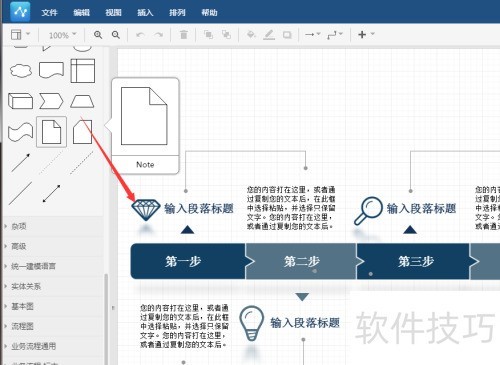This screenshot has width=500, height=365.
Task: Click the undo arrow icon
Action: pos(140,35)
